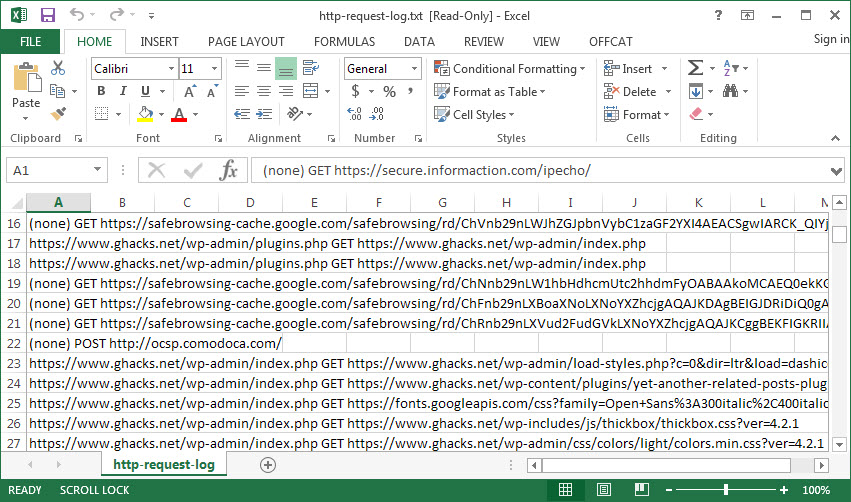
Task: Switch to the DATA tab
Action: (x=419, y=42)
